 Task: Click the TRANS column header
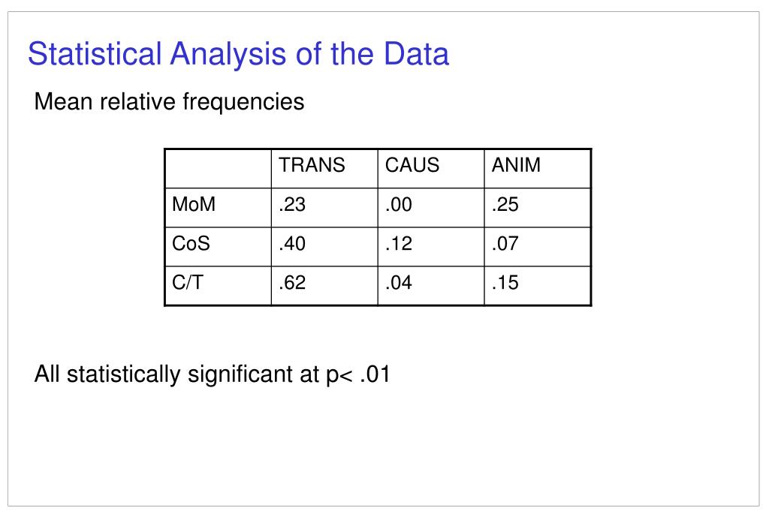[324, 169]
